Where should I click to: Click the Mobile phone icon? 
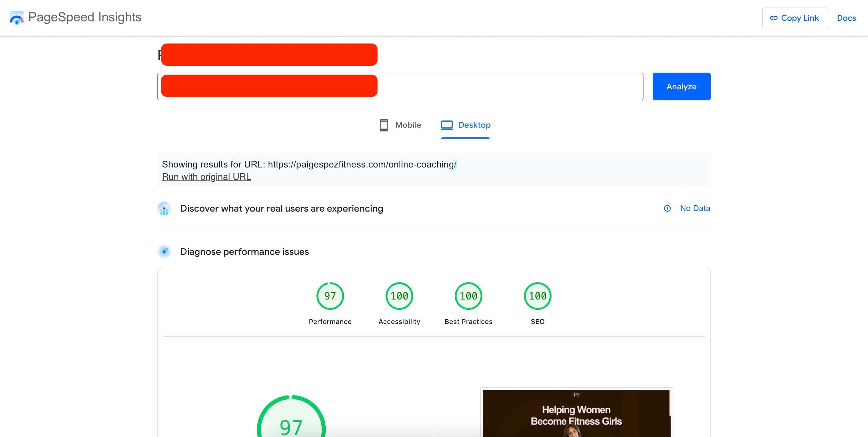[x=384, y=125]
